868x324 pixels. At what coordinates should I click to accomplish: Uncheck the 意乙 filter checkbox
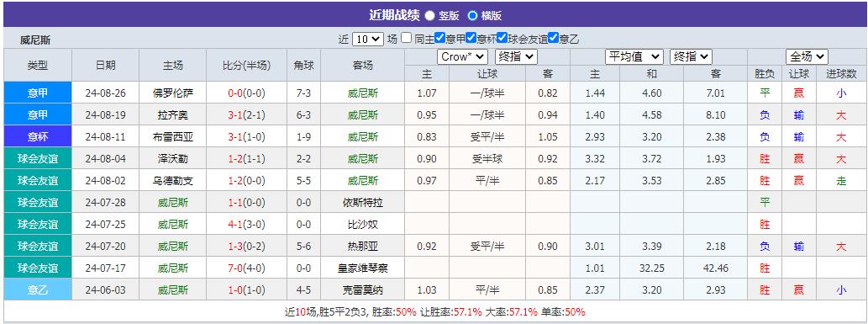(553, 38)
